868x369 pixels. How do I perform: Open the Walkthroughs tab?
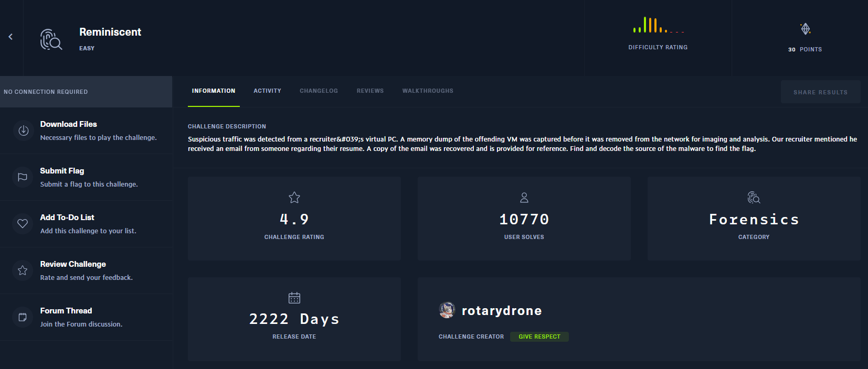click(428, 91)
